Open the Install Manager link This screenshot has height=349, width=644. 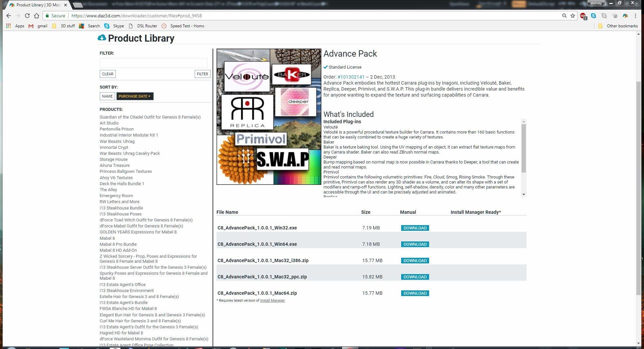point(272,300)
